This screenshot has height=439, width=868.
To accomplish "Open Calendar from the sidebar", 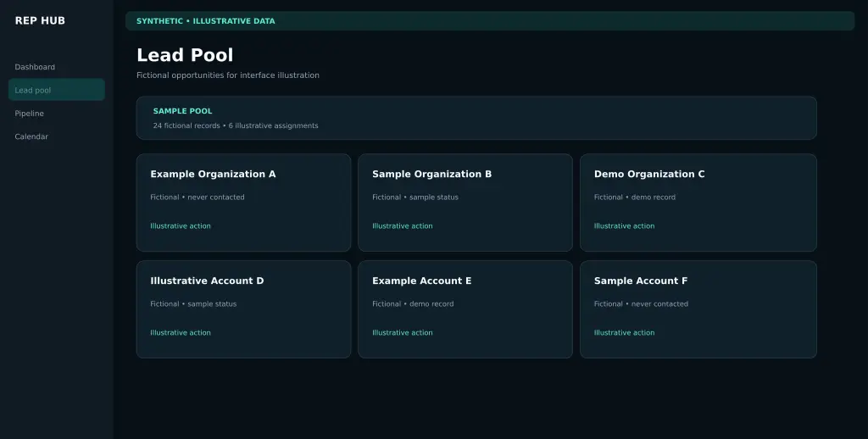I will click(x=57, y=136).
